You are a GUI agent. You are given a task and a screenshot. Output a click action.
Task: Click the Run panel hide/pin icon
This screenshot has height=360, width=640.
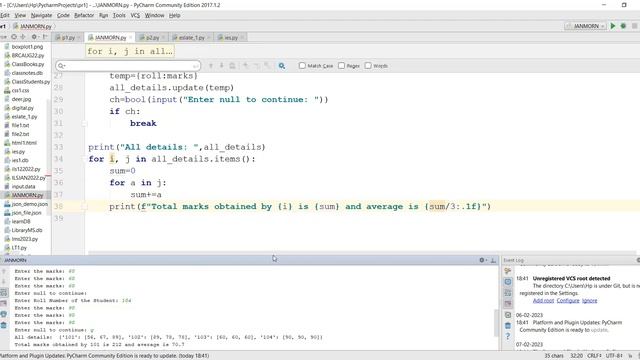click(493, 260)
